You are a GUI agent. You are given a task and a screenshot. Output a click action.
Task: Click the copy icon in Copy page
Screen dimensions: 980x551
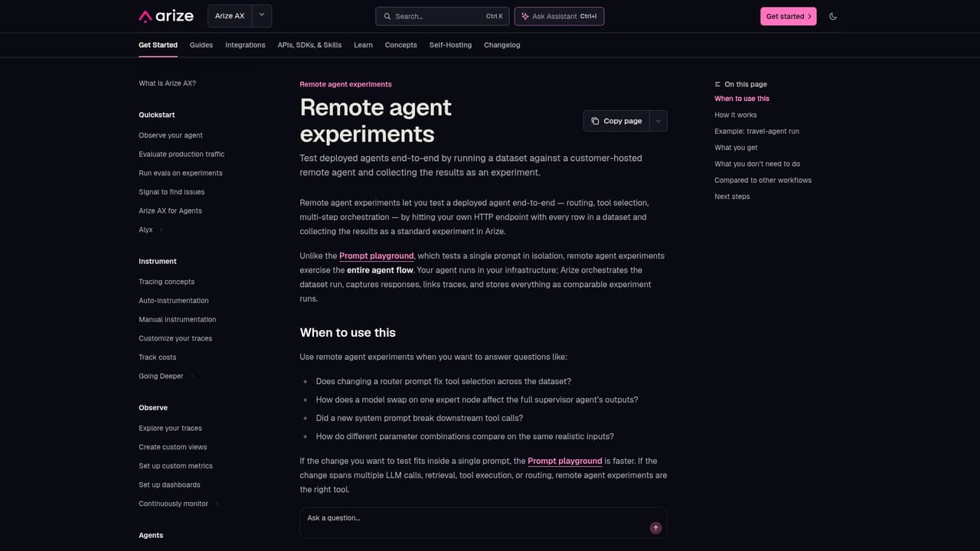click(x=595, y=121)
